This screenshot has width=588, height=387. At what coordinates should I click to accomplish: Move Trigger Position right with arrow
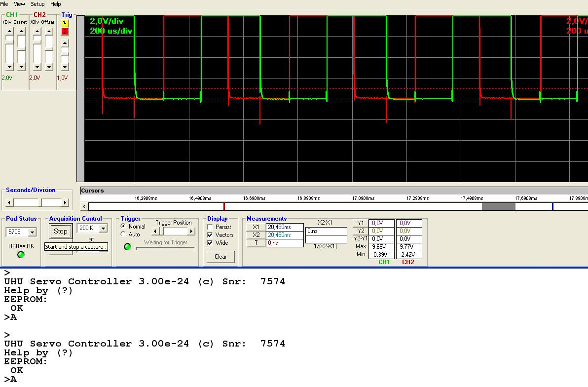tap(191, 231)
